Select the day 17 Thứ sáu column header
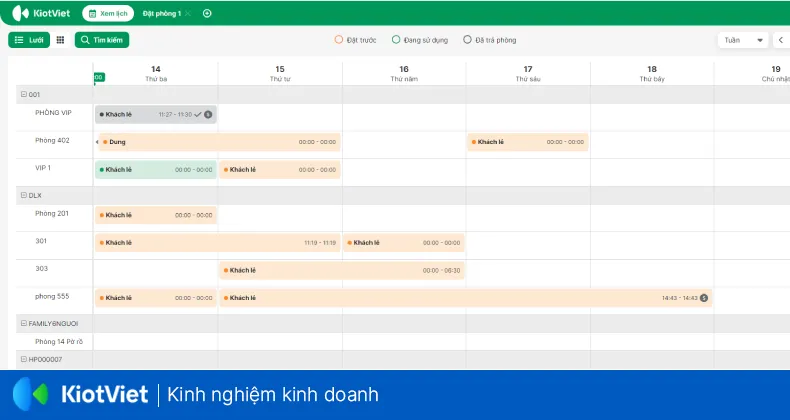This screenshot has width=790, height=420. click(528, 74)
